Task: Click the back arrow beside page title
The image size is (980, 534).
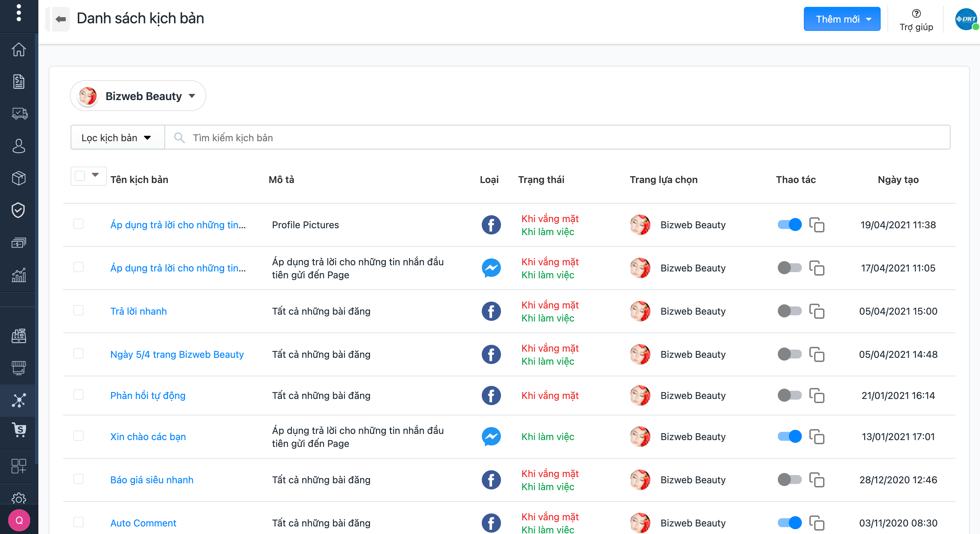Action: click(x=61, y=19)
